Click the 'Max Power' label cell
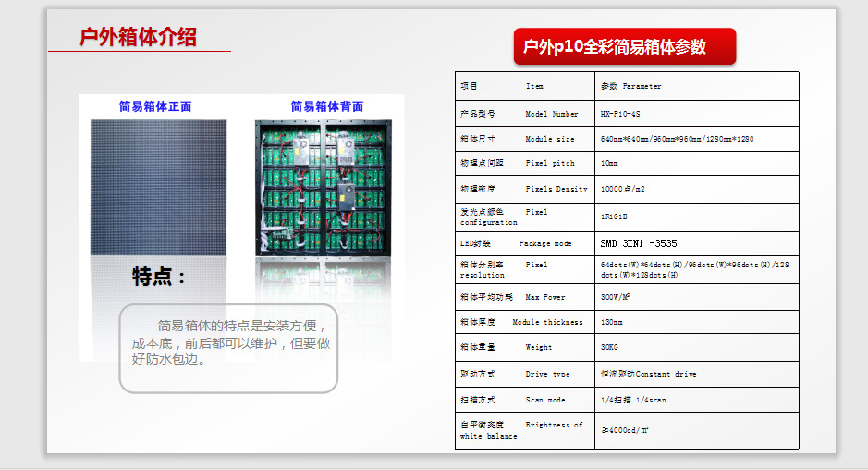This screenshot has width=868, height=470. (x=525, y=297)
